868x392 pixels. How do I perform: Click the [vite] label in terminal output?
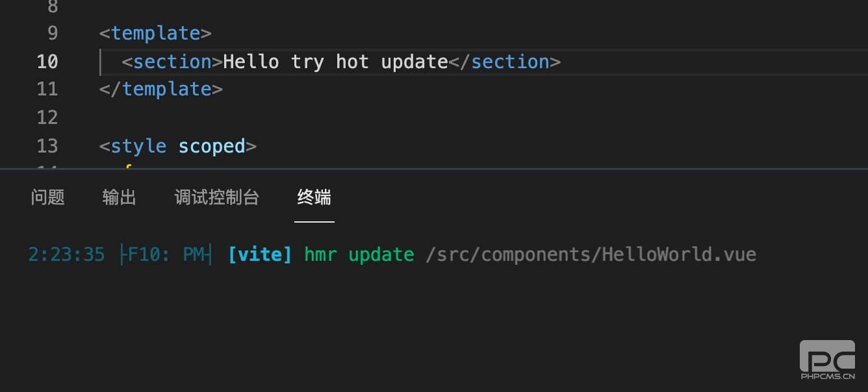(x=260, y=254)
